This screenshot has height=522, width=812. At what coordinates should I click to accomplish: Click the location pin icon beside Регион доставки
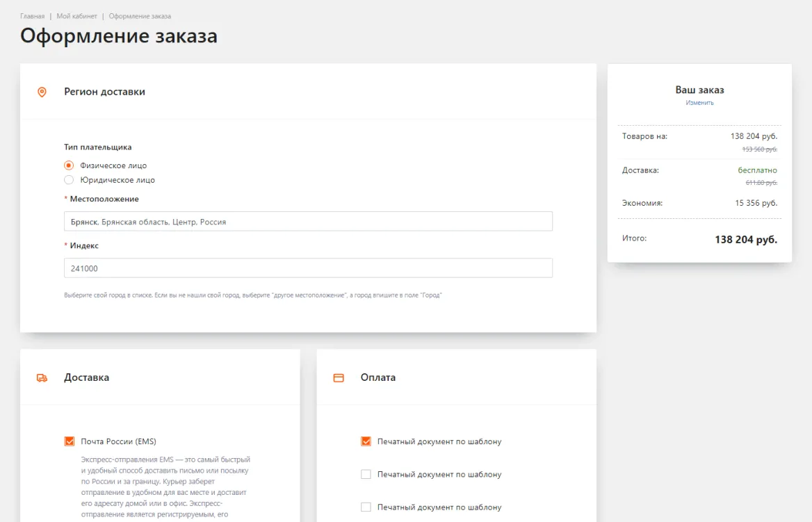42,92
